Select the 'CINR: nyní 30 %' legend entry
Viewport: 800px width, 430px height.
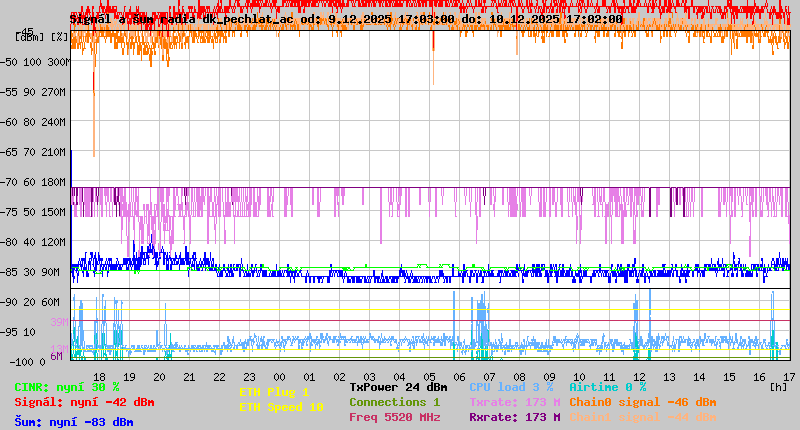(67, 388)
